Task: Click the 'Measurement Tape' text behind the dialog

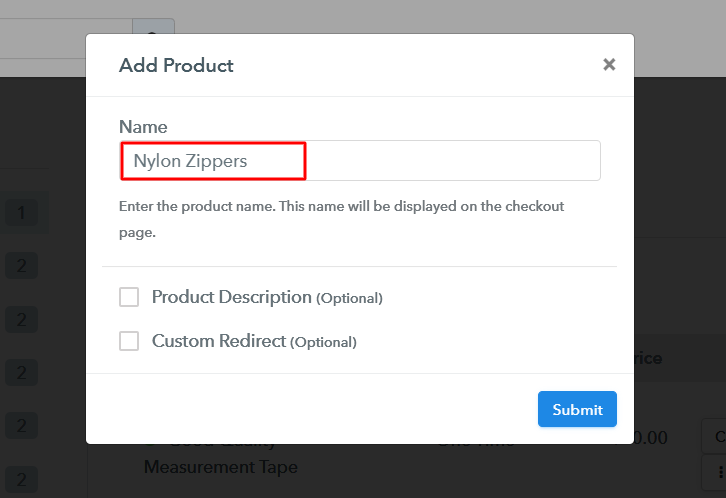Action: coord(221,467)
